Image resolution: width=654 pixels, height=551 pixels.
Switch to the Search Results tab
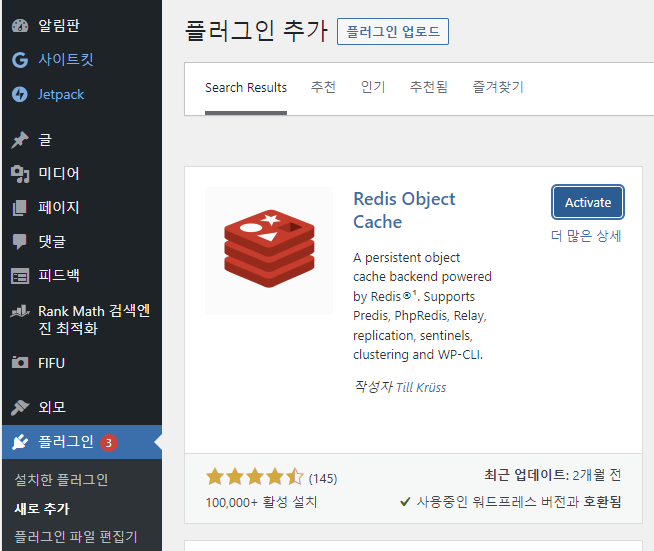pyautogui.click(x=246, y=88)
